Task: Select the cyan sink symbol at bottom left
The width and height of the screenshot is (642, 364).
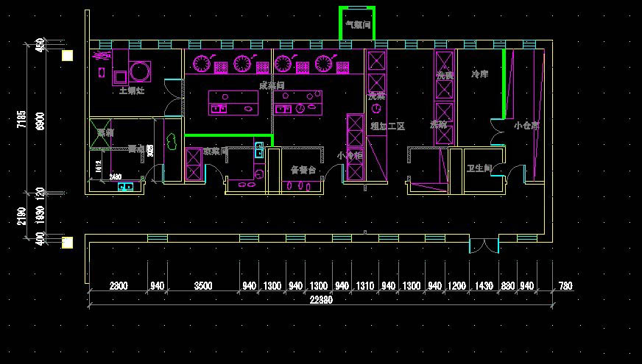Action: pos(126,187)
